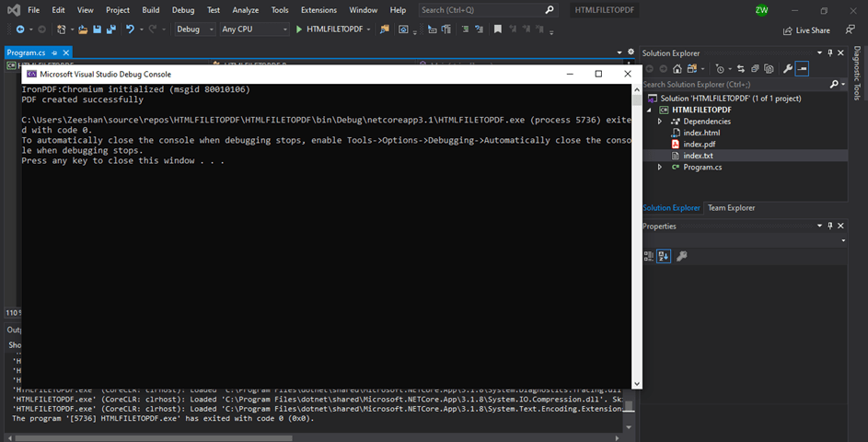The height and width of the screenshot is (442, 868).
Task: Switch to the Team Explorer tab
Action: click(x=731, y=208)
